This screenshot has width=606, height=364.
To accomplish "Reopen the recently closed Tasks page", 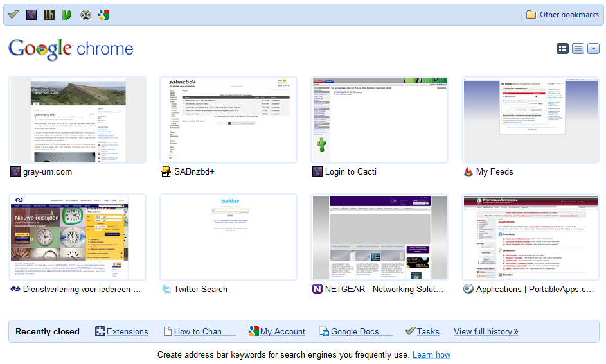I will (428, 331).
